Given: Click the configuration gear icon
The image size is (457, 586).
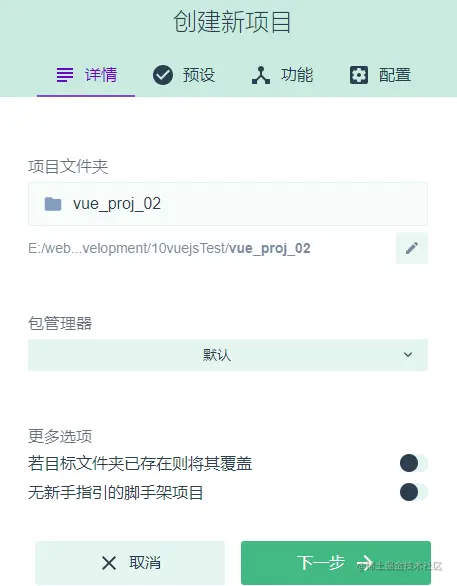Looking at the screenshot, I should pyautogui.click(x=359, y=75).
